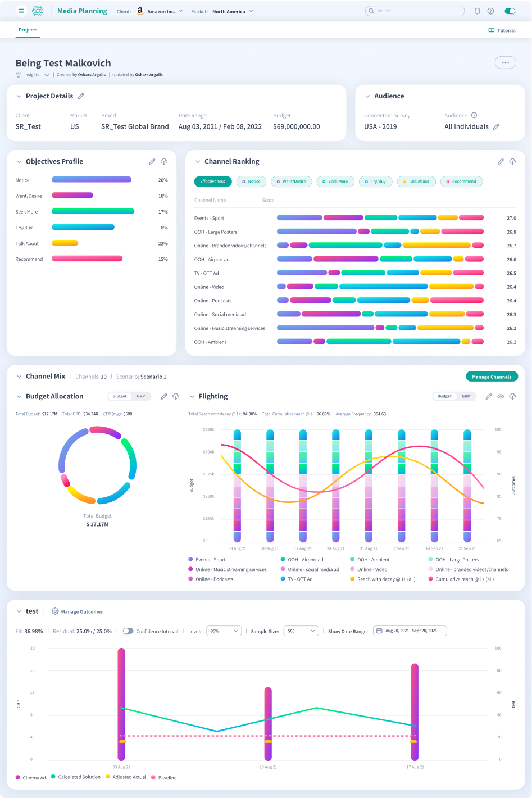Download the Objectives Profile chart
The width and height of the screenshot is (532, 798).
click(x=164, y=162)
